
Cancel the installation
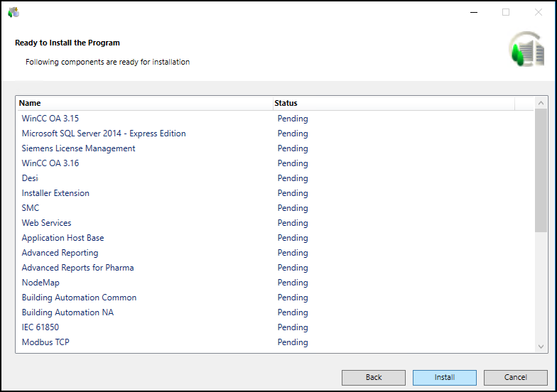515,377
